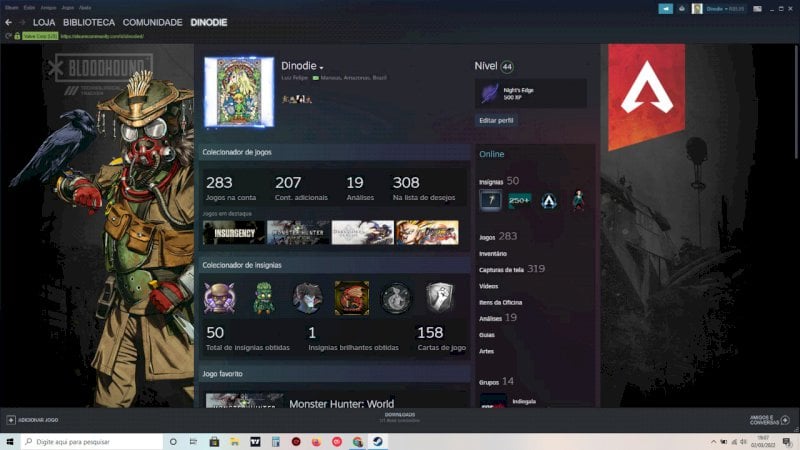This screenshot has height=450, width=800.
Task: Go forward with the right arrow
Action: [21, 22]
